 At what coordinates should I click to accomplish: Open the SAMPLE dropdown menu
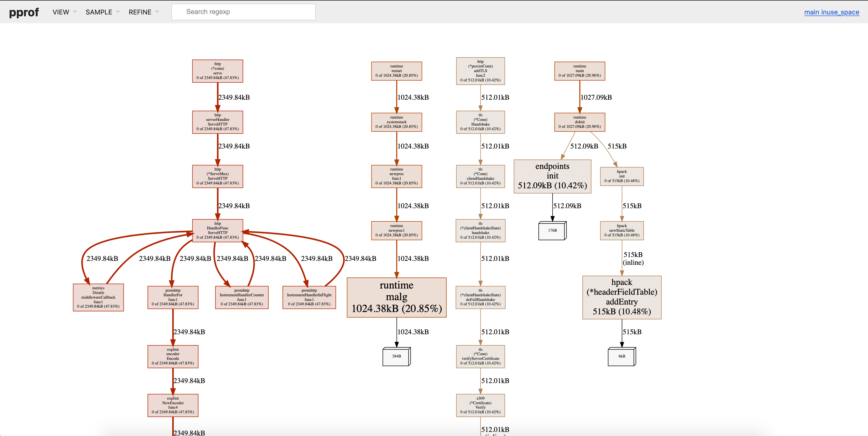coord(102,12)
